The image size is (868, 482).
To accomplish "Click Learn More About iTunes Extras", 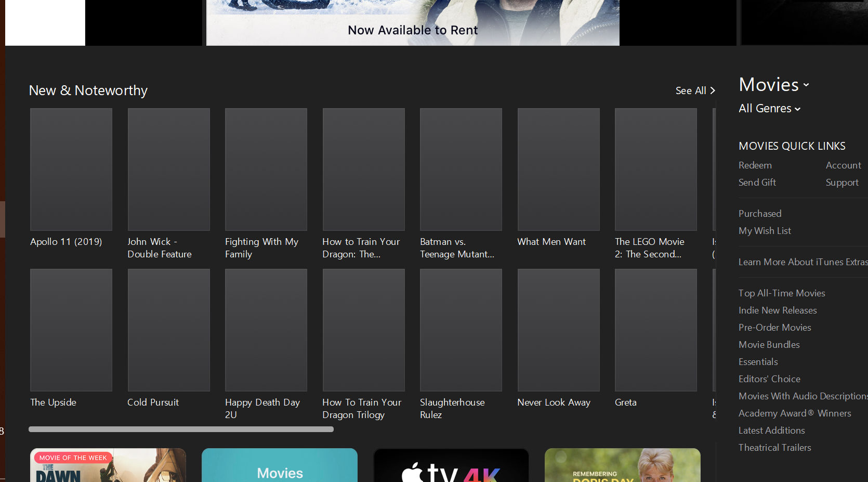I will [x=803, y=262].
